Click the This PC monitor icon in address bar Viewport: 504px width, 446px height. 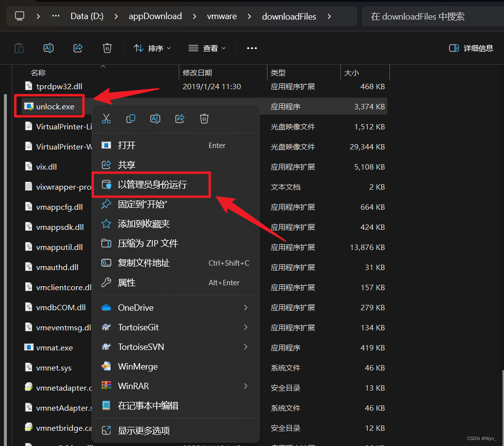20,16
